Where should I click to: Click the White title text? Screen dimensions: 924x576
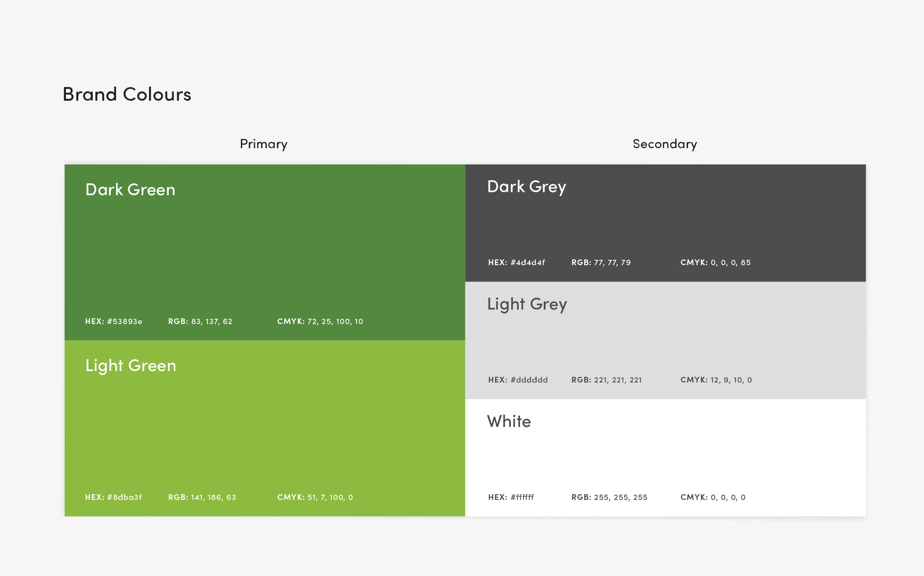point(509,421)
